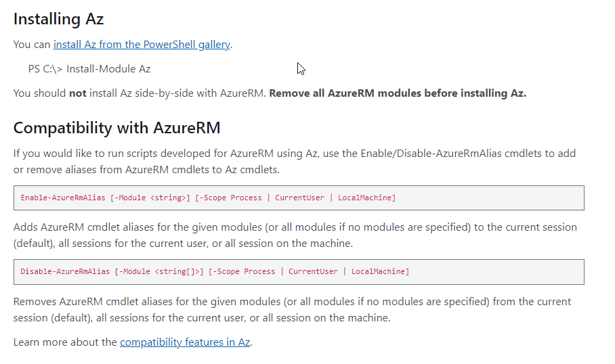
Task: Open the install Az from PowerShell gallery link
Action: tap(142, 45)
